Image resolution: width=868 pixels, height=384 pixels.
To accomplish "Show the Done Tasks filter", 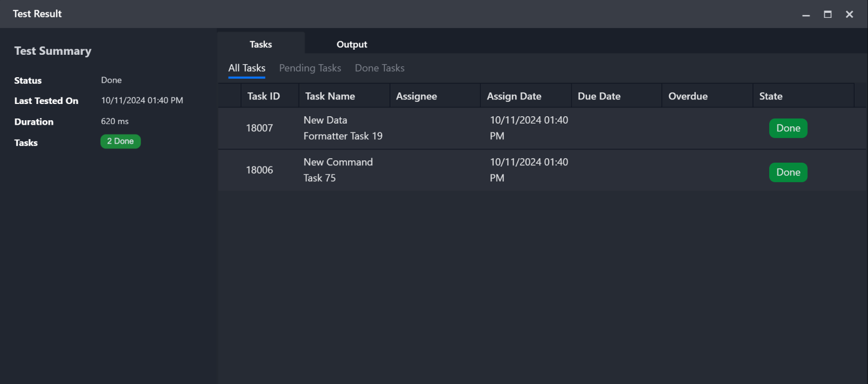I will tap(380, 68).
